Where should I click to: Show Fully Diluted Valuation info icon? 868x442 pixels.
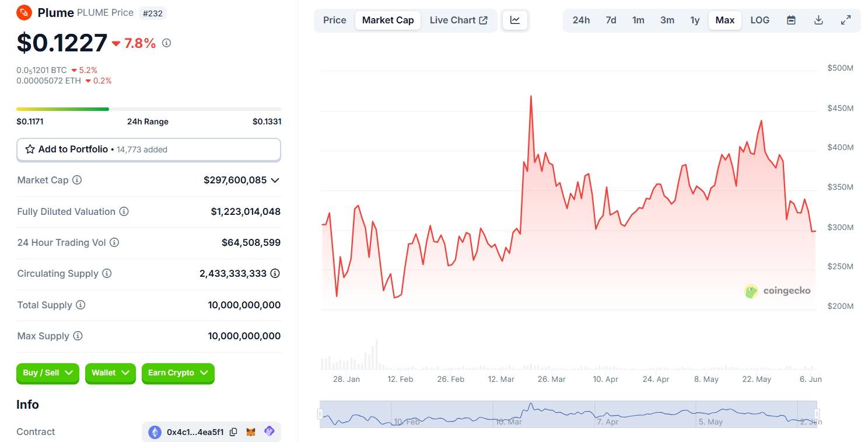click(x=124, y=211)
